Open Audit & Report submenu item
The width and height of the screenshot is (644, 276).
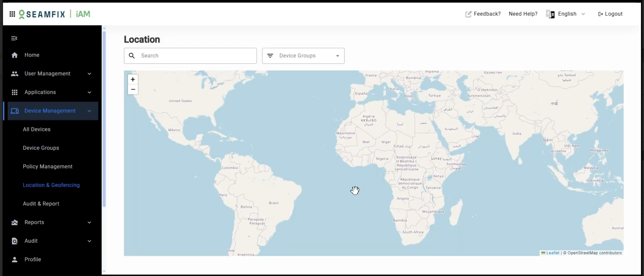pyautogui.click(x=41, y=203)
